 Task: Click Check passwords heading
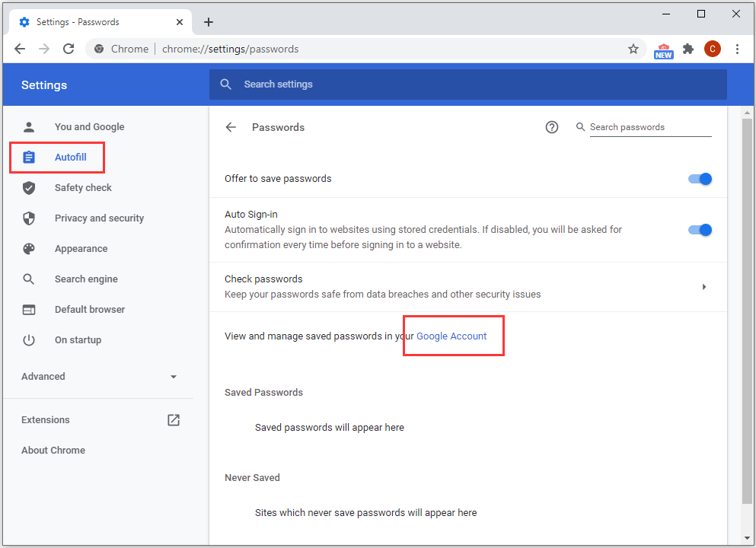click(x=263, y=279)
